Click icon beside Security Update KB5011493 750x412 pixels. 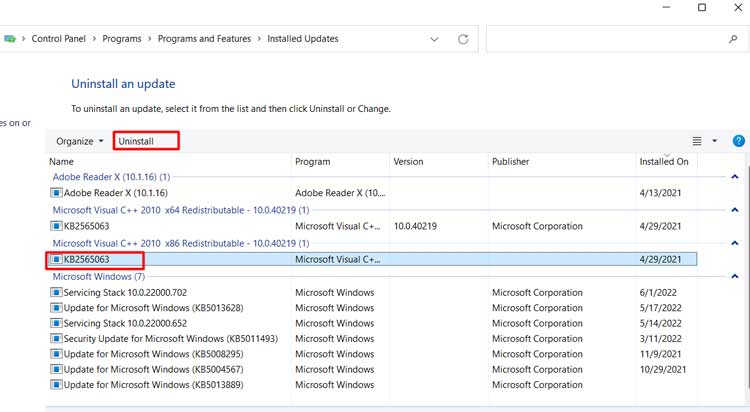point(56,338)
